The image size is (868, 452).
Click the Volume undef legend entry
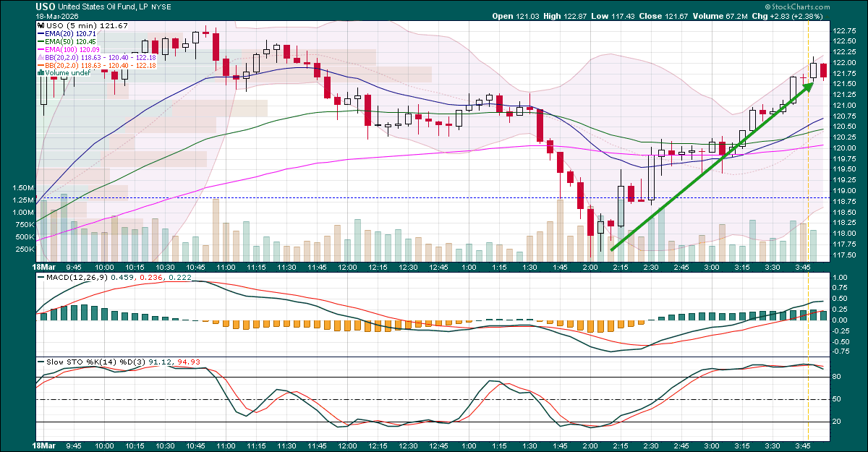pos(68,73)
